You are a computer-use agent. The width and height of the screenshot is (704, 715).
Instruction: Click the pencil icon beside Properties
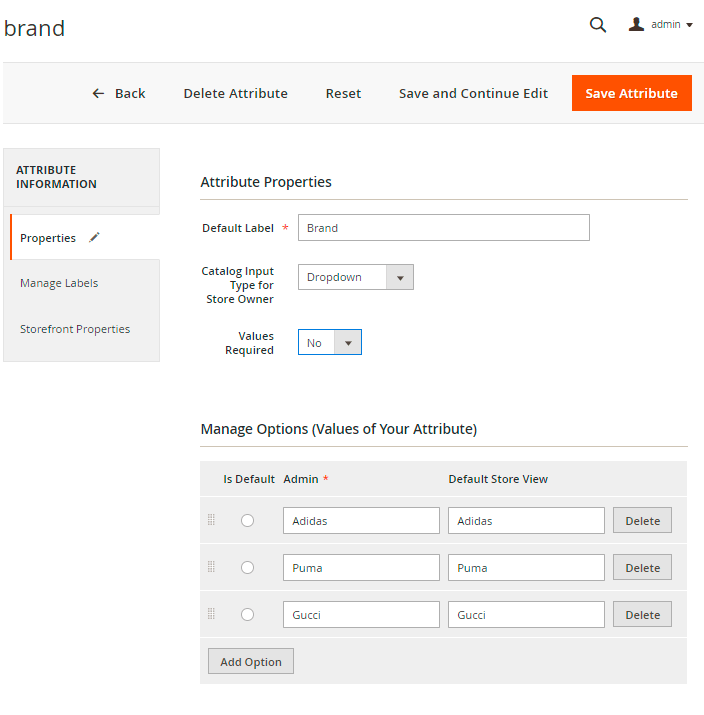point(95,238)
